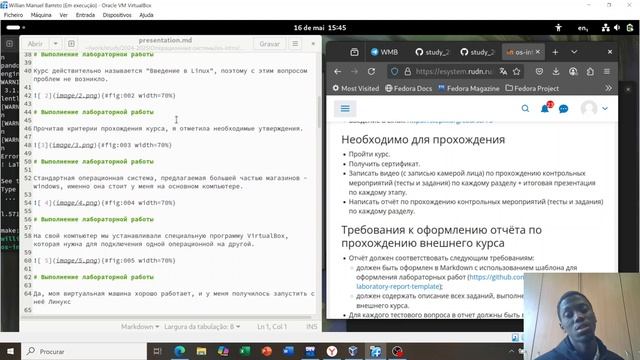Expand the list all tabs chevron

(x=574, y=52)
